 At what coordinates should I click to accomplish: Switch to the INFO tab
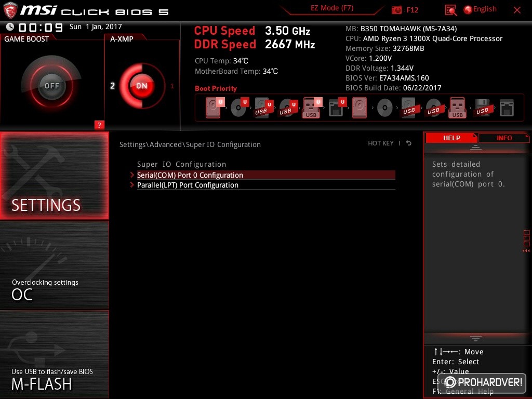click(x=504, y=138)
